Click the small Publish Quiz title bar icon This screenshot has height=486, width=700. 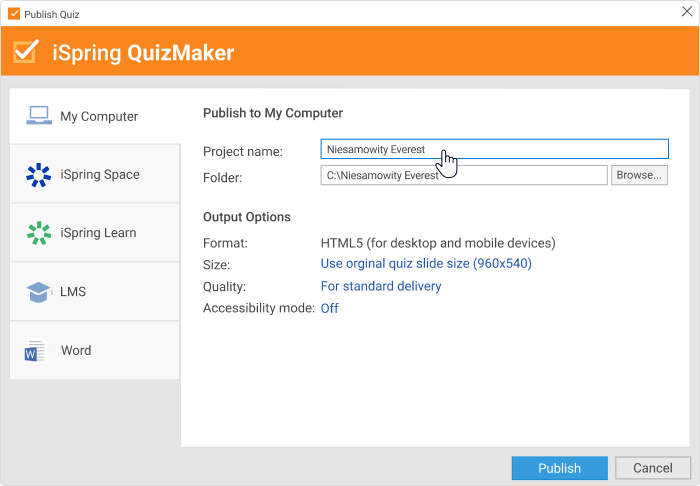click(x=14, y=14)
